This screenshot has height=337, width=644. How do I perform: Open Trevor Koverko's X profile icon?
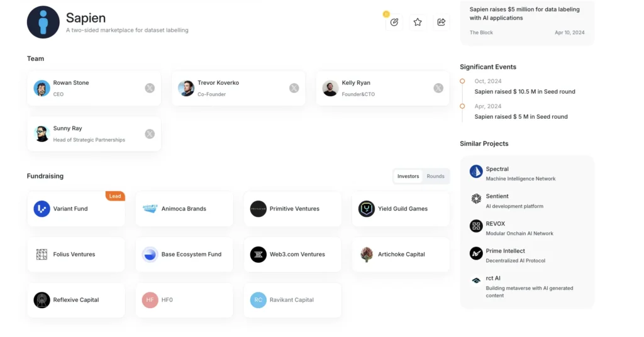[294, 88]
